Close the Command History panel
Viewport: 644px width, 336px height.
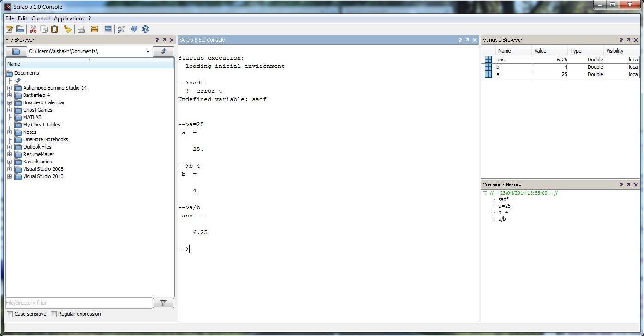(x=636, y=185)
